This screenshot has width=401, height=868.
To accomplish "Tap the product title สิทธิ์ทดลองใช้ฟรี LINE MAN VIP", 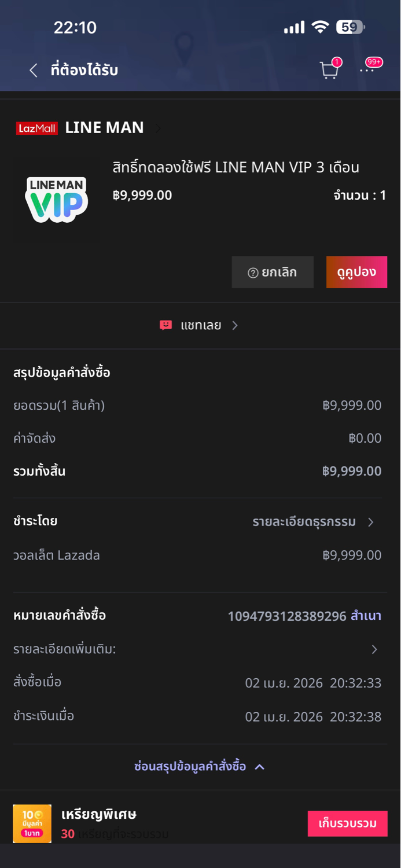I will click(236, 167).
